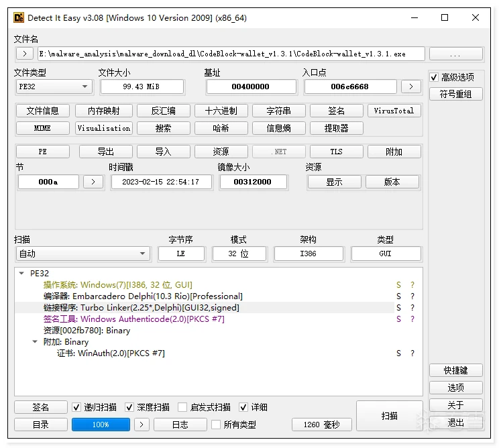The height and width of the screenshot is (448, 499).
Task: Click S link on 证书 WinAuth row
Action: pos(398,353)
